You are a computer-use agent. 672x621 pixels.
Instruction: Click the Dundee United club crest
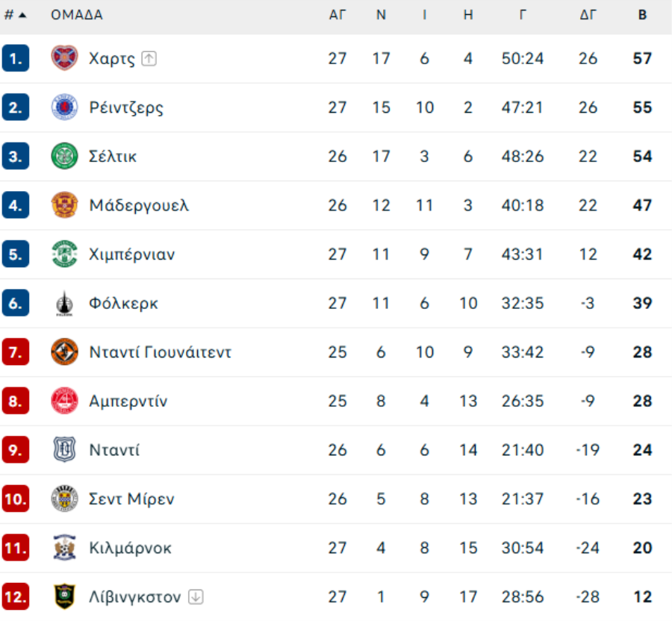click(64, 352)
